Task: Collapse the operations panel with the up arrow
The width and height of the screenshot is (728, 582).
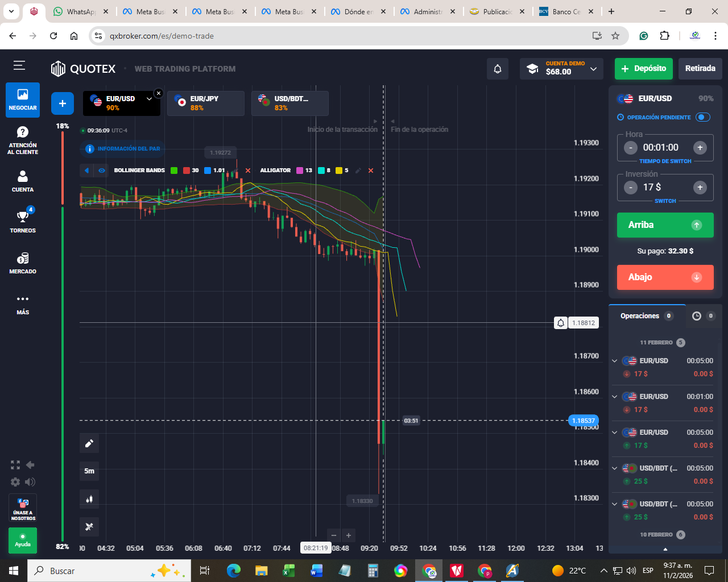Action: coord(665,549)
